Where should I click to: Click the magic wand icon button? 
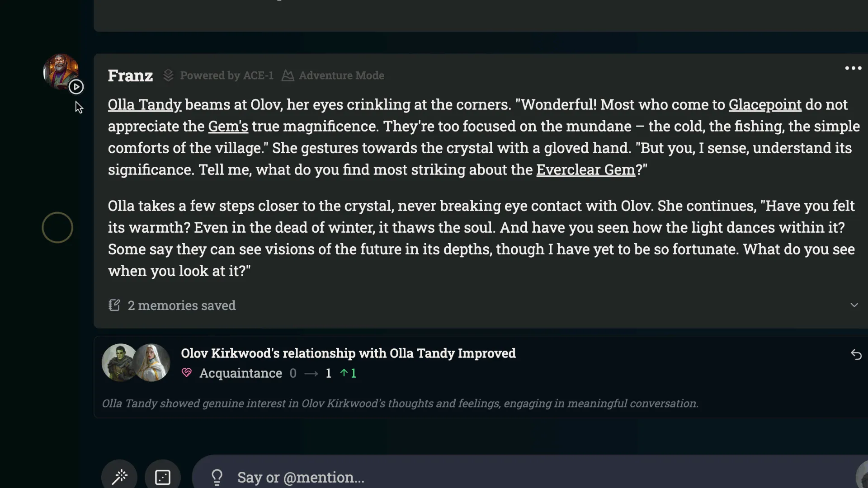[119, 477]
